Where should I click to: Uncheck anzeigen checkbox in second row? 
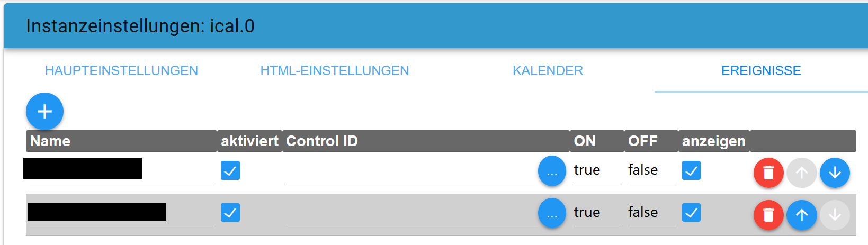click(691, 213)
